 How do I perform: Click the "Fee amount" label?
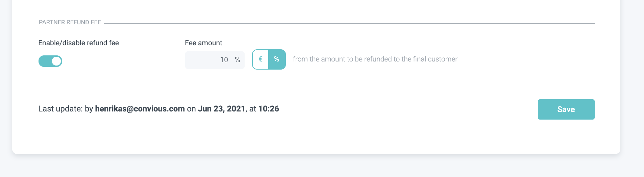pos(203,43)
